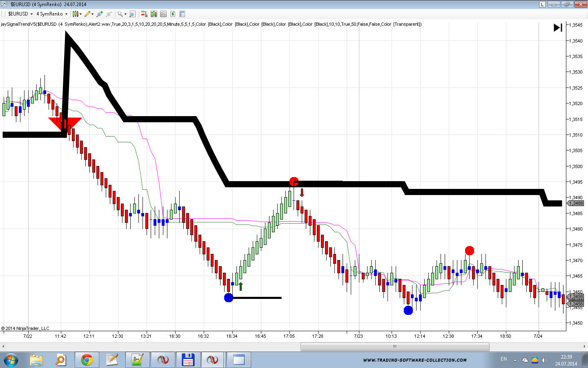This screenshot has height=368, width=588.
Task: Expand the 4 SymRenko interval dropdown
Action: tap(66, 14)
